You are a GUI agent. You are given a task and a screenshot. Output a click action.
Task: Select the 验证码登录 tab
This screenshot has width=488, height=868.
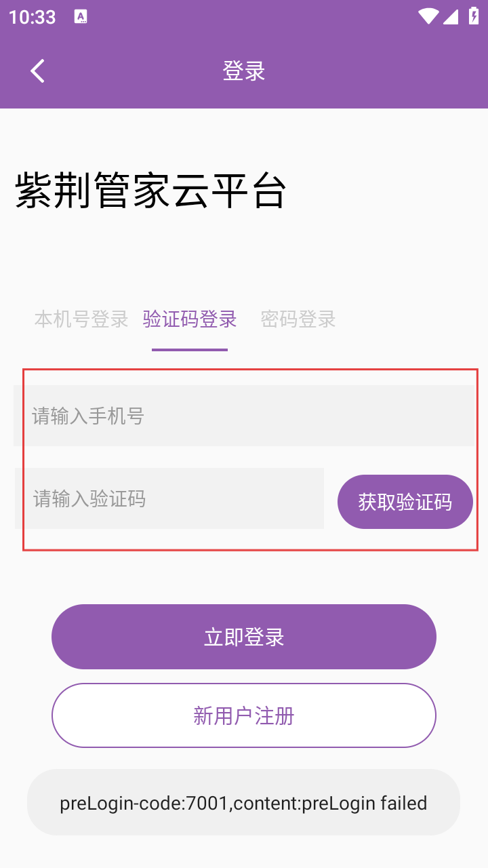pos(190,319)
